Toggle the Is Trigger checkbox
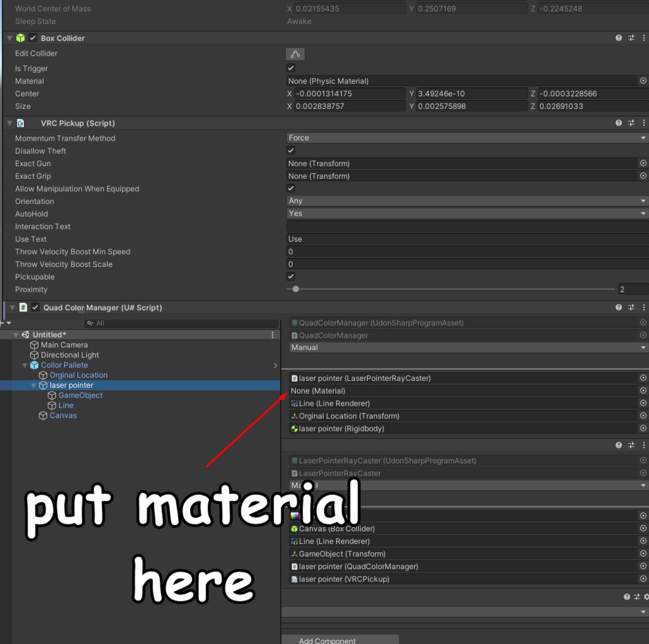This screenshot has height=644, width=649. 290,68
